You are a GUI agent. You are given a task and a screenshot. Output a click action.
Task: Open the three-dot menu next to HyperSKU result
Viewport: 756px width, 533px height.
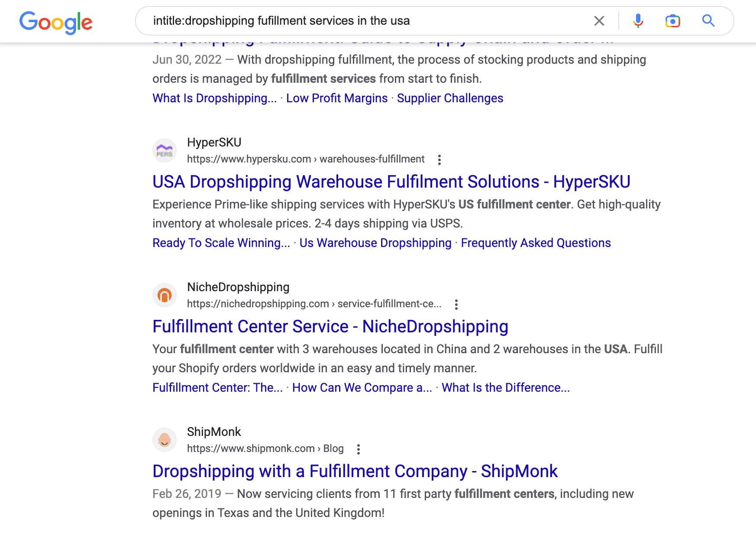coord(439,160)
